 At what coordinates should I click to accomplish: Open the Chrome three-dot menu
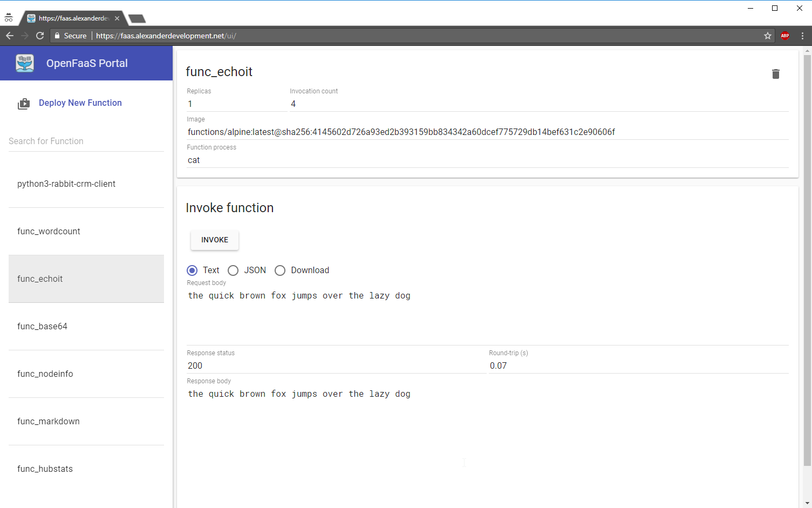[x=802, y=36]
